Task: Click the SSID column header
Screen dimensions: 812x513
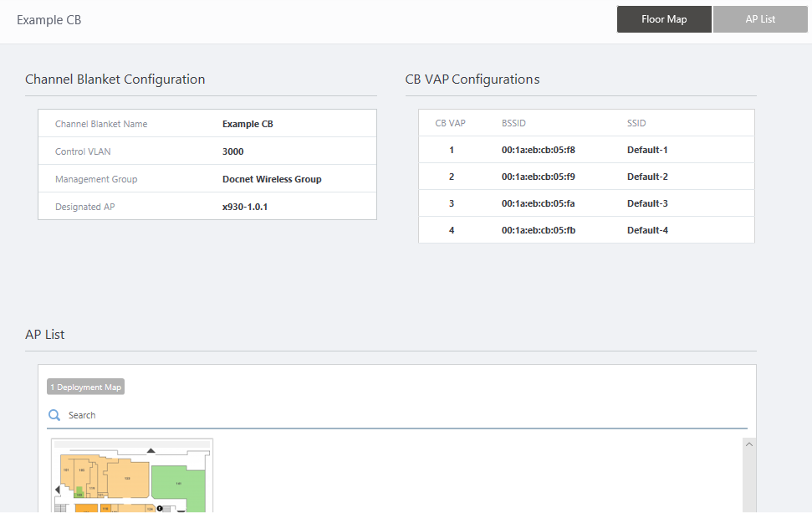Action: [x=636, y=123]
